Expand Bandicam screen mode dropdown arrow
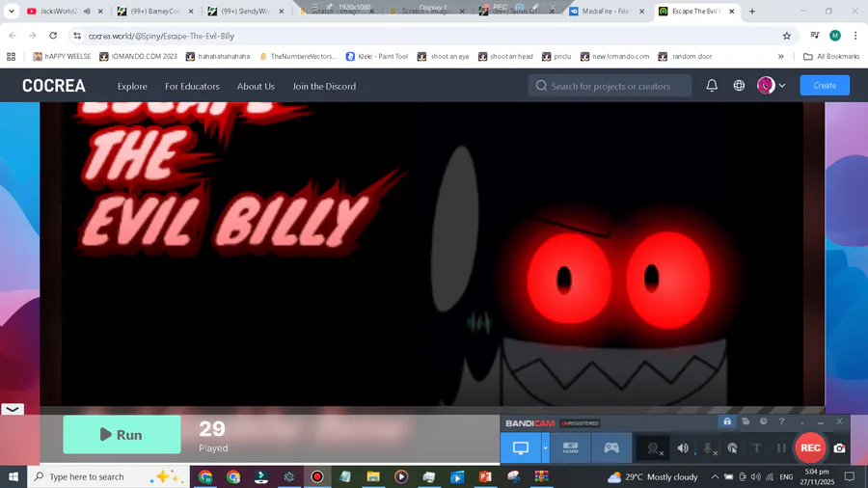 [545, 448]
